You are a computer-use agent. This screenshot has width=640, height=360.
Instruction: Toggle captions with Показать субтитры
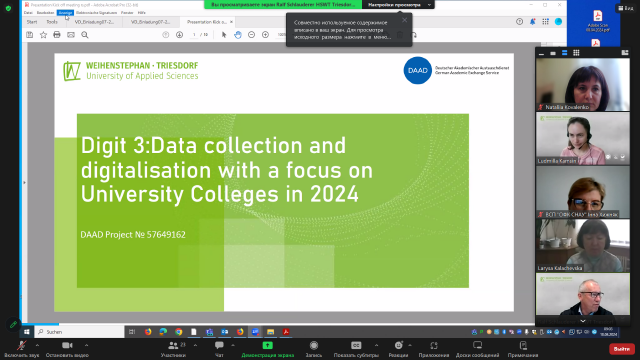click(356, 349)
